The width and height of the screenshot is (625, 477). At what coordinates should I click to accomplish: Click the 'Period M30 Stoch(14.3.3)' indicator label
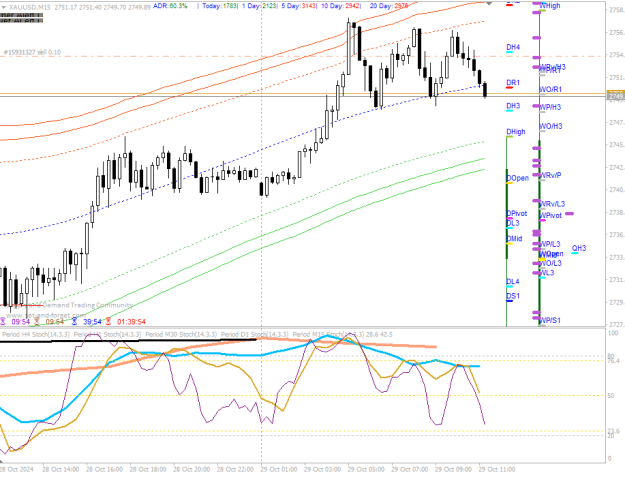click(x=181, y=334)
